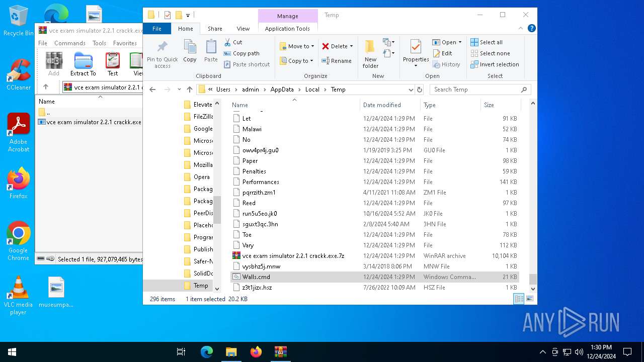Select vce exam simulator 2.2.1 crackk.exe.7z
The image size is (644, 362).
[x=374, y=256]
